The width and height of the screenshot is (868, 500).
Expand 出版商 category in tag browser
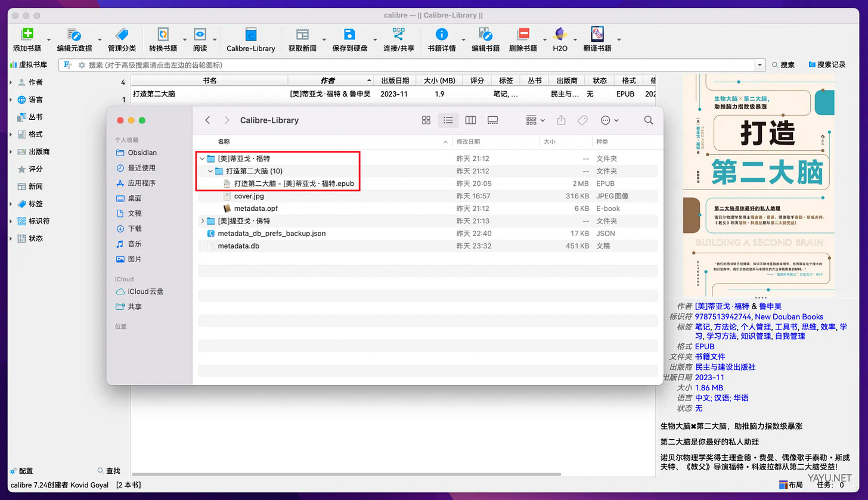(x=11, y=152)
